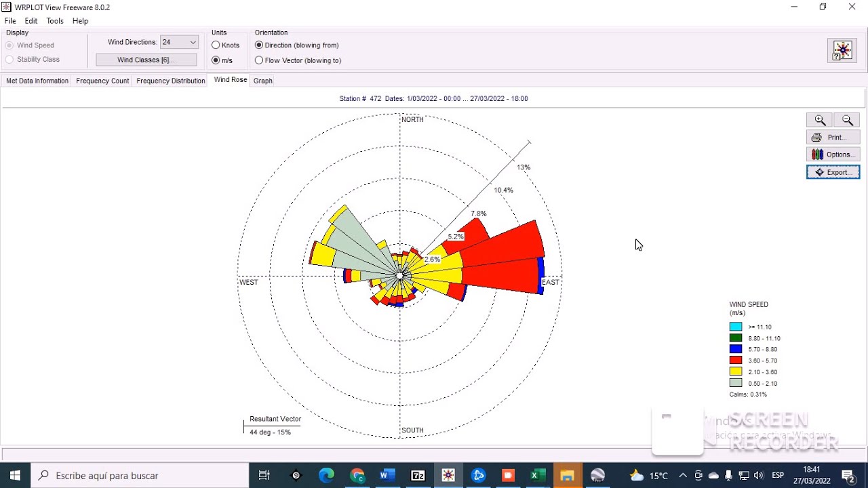Open the Edit menu
Viewport: 868px width, 488px height.
coord(31,21)
